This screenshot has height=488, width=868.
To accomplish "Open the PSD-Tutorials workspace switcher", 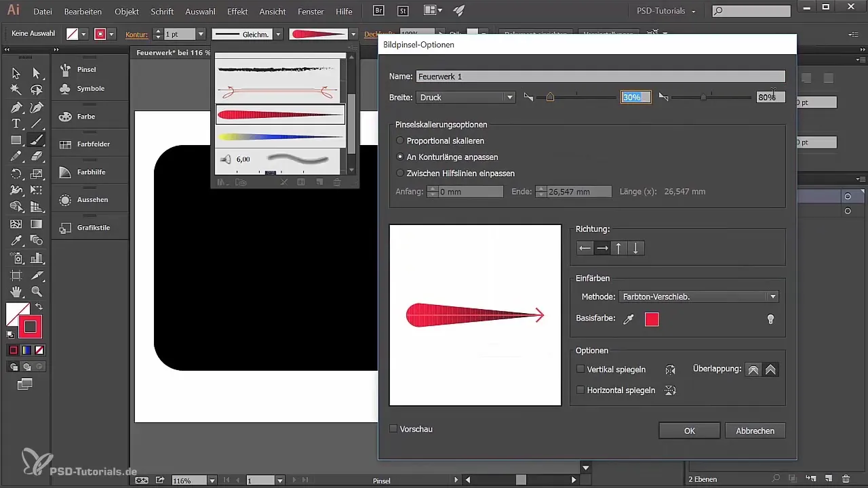I will pyautogui.click(x=667, y=11).
